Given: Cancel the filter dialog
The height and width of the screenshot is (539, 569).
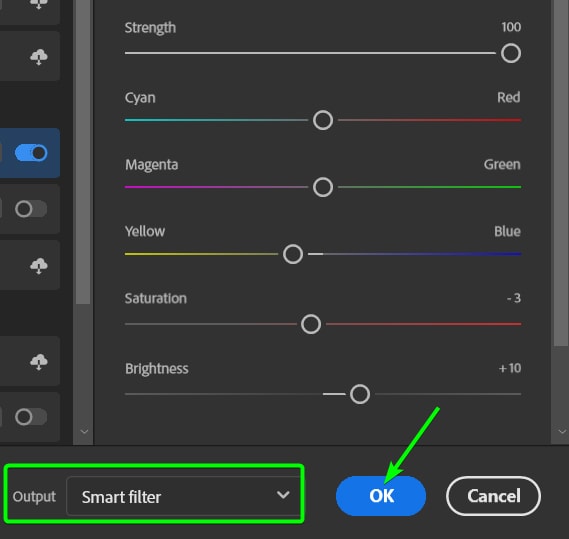Looking at the screenshot, I should (494, 496).
